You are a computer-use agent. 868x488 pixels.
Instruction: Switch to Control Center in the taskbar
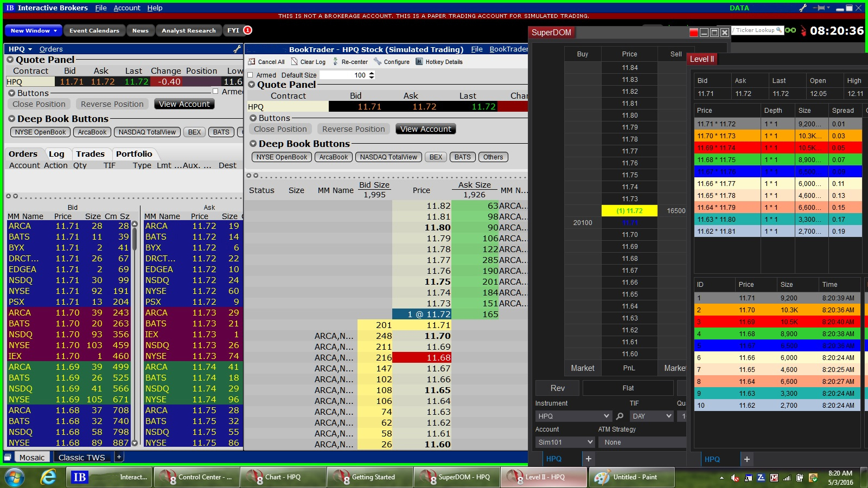(196, 477)
